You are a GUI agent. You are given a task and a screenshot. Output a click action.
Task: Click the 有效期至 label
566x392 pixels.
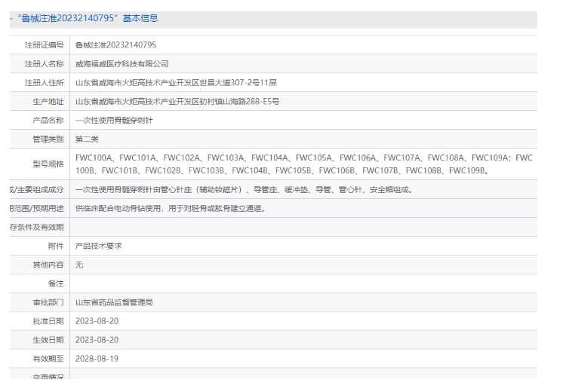tap(48, 359)
